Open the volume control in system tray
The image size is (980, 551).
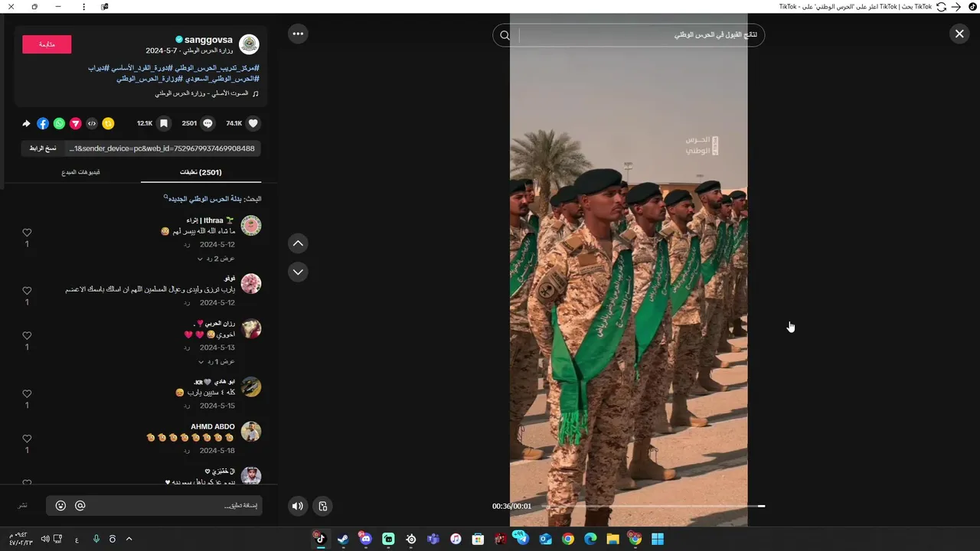[x=45, y=539]
